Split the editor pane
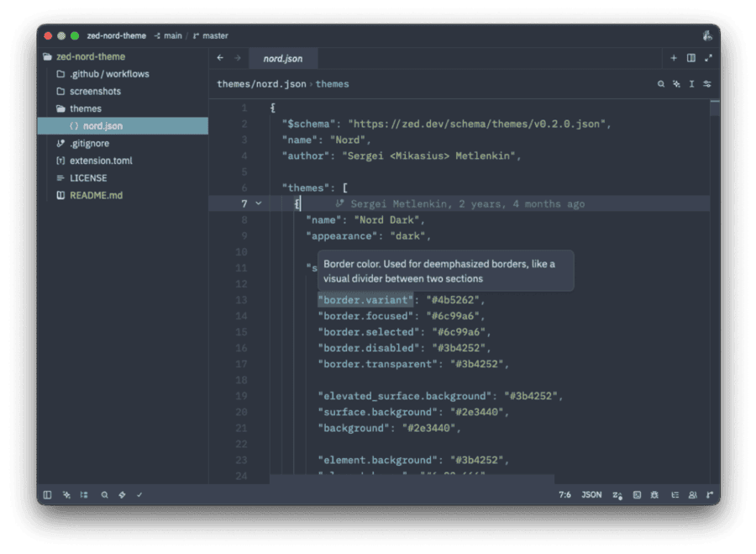This screenshot has width=756, height=554. coord(691,58)
